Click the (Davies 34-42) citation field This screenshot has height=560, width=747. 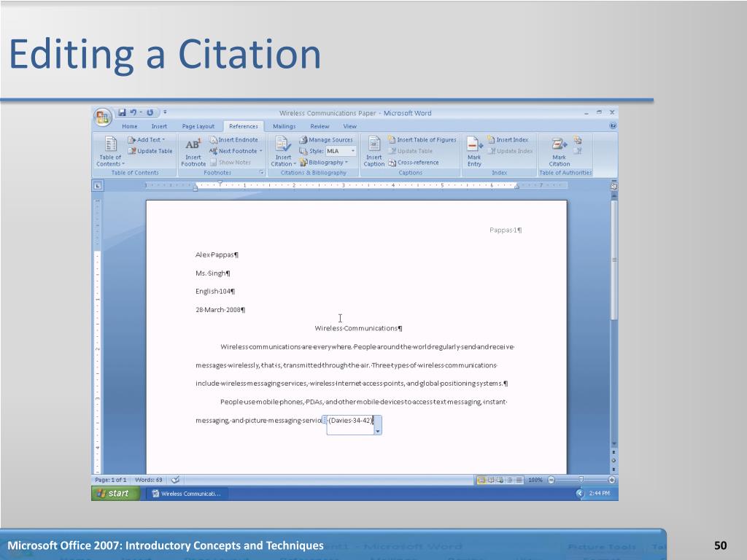[x=350, y=421]
